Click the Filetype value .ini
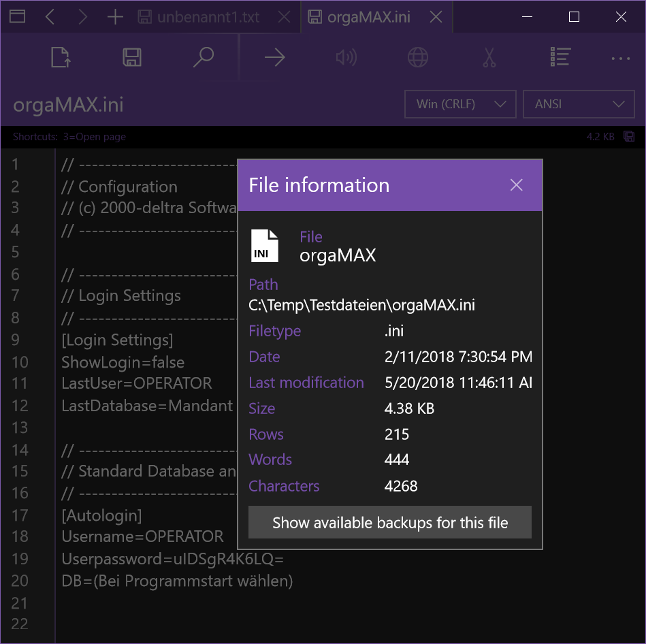 pos(394,332)
